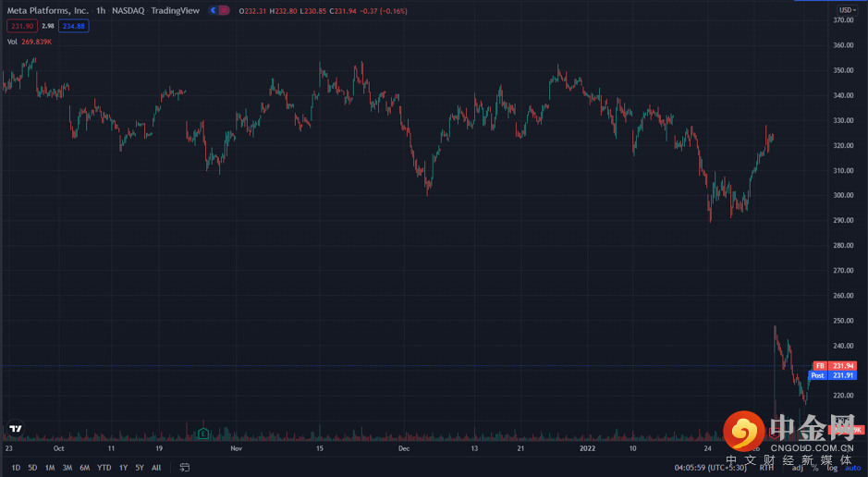Click the Oct label on time axis
The height and width of the screenshot is (477, 868).
(x=58, y=448)
